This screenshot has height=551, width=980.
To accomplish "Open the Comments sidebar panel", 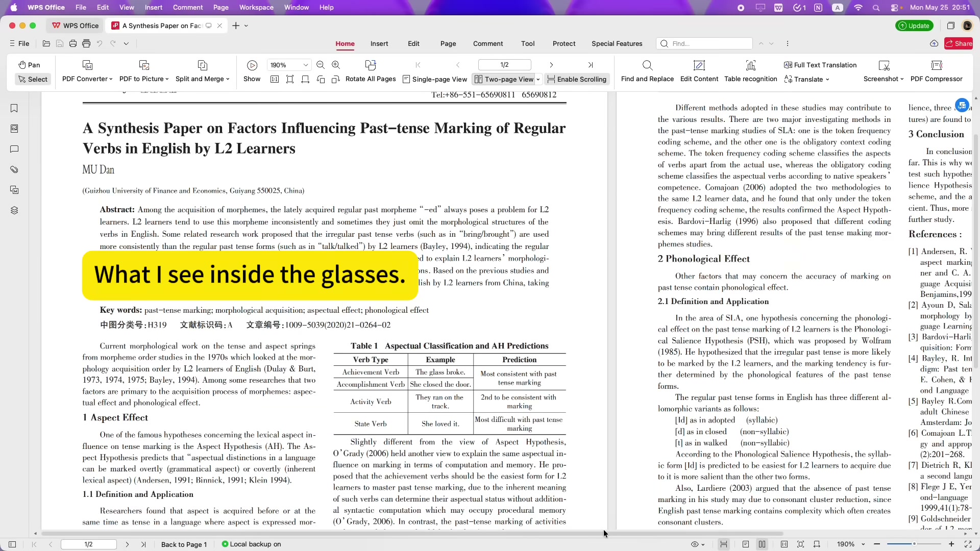I will (x=14, y=149).
